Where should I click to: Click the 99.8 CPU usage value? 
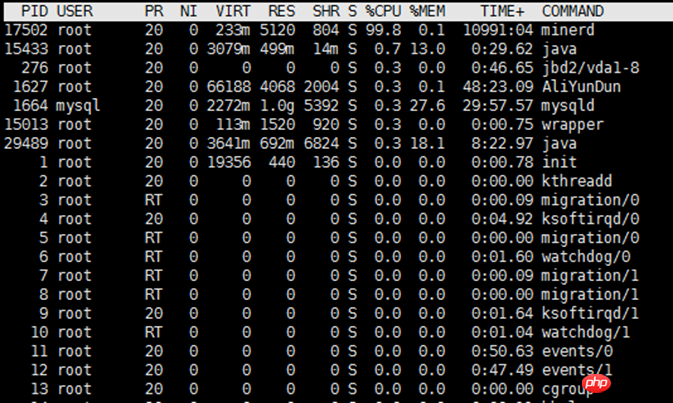click(382, 30)
